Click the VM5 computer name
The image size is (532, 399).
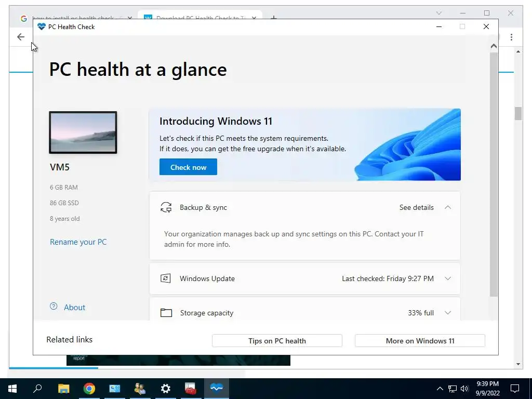click(60, 167)
